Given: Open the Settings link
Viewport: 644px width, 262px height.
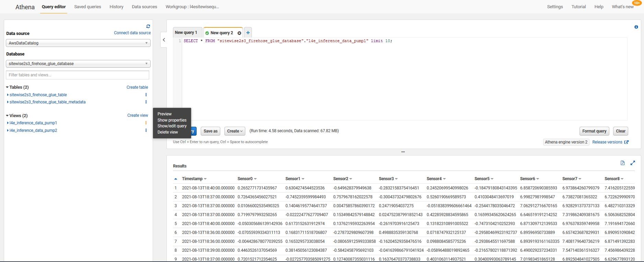Looking at the screenshot, I should (x=555, y=7).
